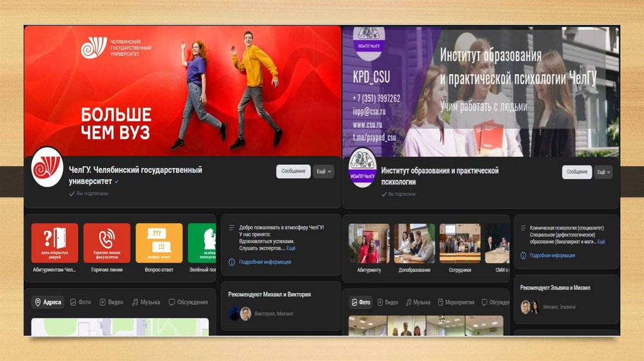
Task: Click 'Институт образования и практической психологии' page title
Action: point(440,176)
